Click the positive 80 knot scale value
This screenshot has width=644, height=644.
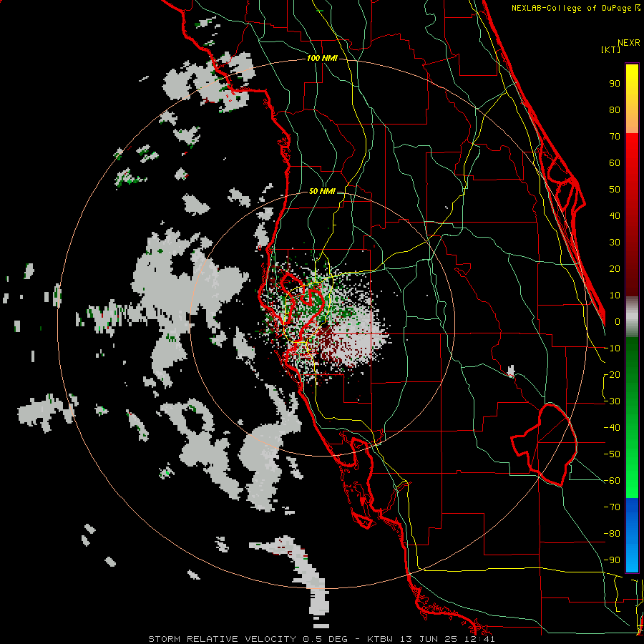[615, 109]
